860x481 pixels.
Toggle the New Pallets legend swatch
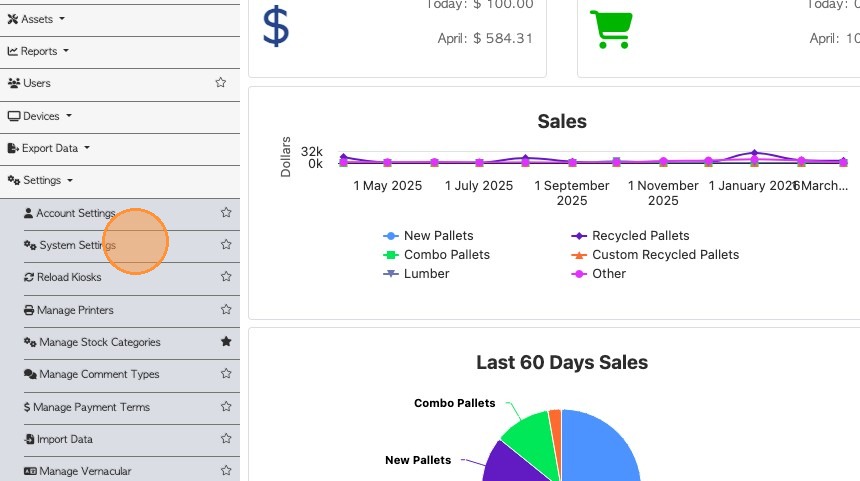coord(391,236)
